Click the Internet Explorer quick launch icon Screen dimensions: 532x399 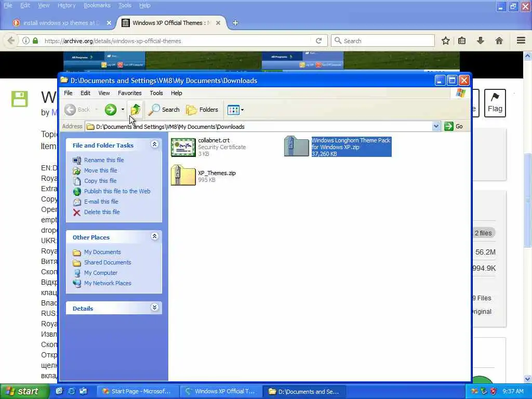(x=72, y=391)
